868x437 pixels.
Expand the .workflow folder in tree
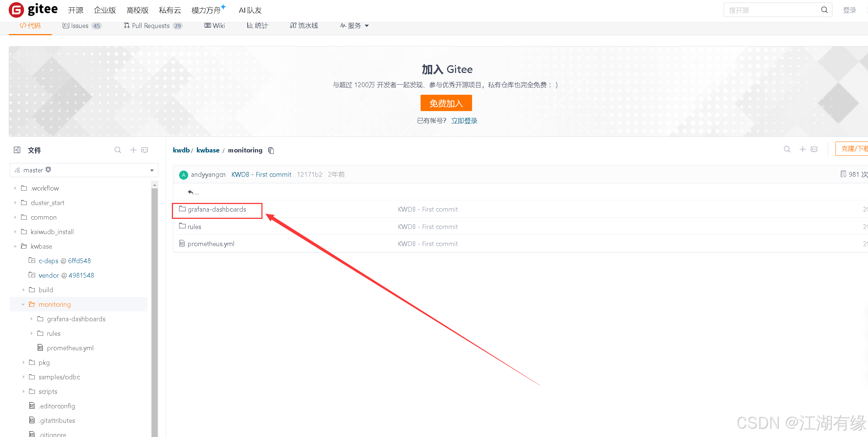click(x=15, y=188)
